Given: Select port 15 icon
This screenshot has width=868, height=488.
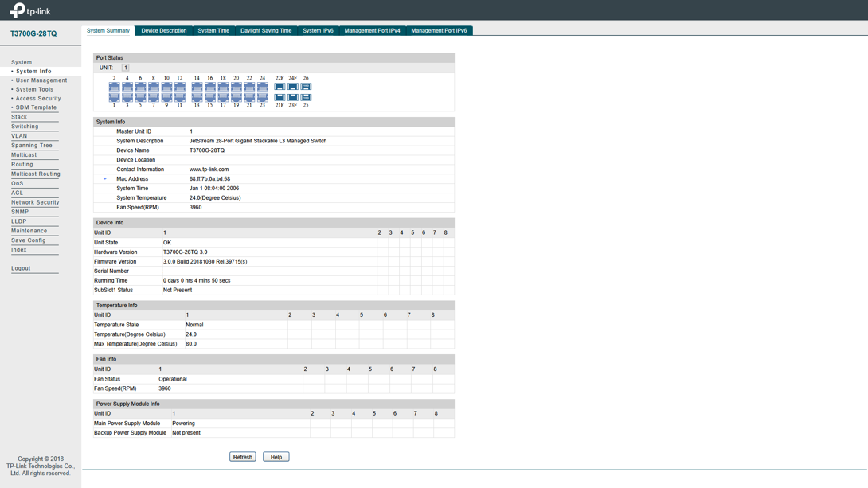Looking at the screenshot, I should pyautogui.click(x=209, y=97).
